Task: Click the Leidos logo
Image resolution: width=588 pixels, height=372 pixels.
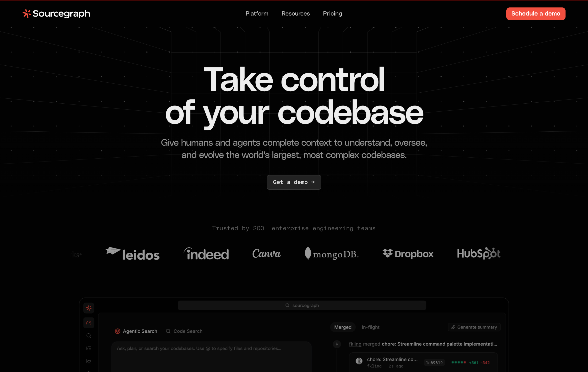Action: pos(132,253)
